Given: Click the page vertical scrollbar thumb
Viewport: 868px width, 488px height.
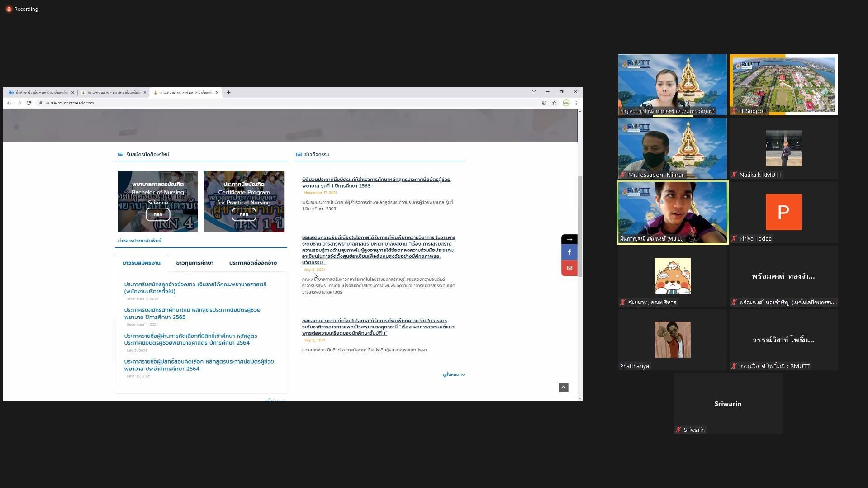Looking at the screenshot, I should point(580,226).
